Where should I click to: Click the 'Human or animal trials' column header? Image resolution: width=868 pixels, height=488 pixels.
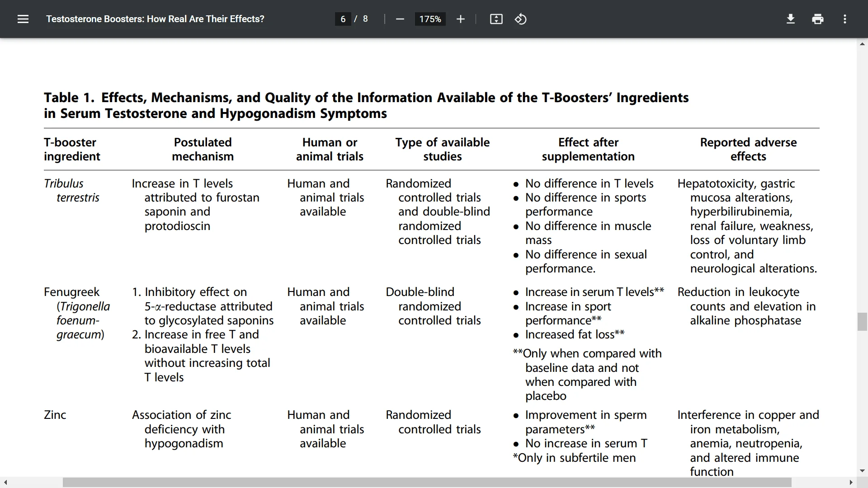(x=330, y=149)
